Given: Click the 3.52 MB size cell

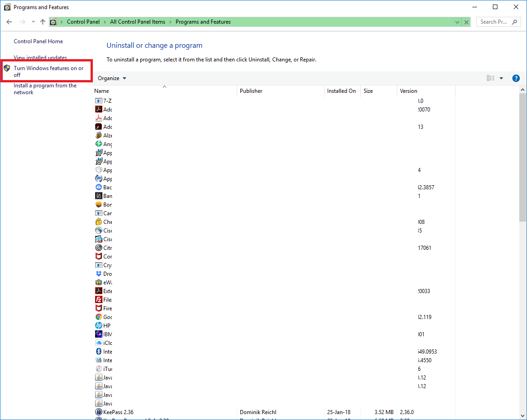Looking at the screenshot, I should point(384,412).
